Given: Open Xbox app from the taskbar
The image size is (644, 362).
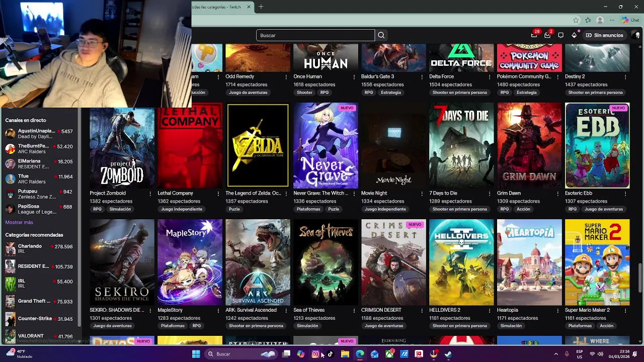Looking at the screenshot, I should tap(389, 354).
